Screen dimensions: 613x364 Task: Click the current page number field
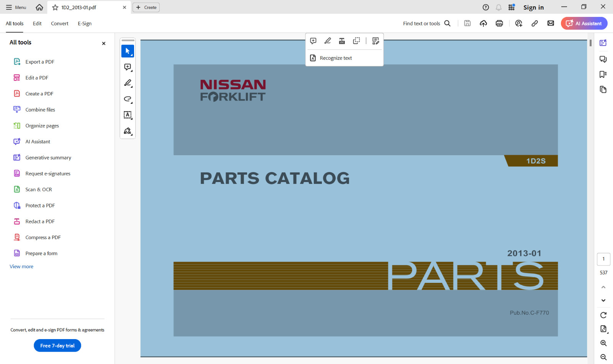pyautogui.click(x=603, y=259)
